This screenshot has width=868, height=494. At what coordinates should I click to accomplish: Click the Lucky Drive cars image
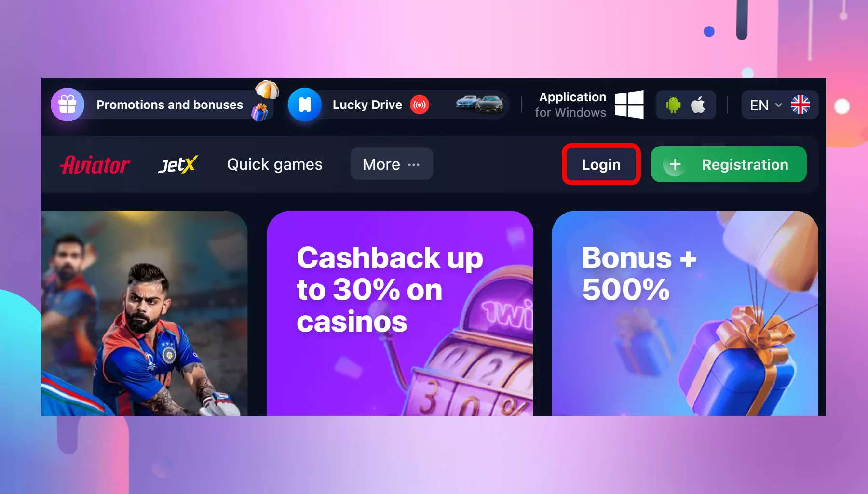coord(479,104)
